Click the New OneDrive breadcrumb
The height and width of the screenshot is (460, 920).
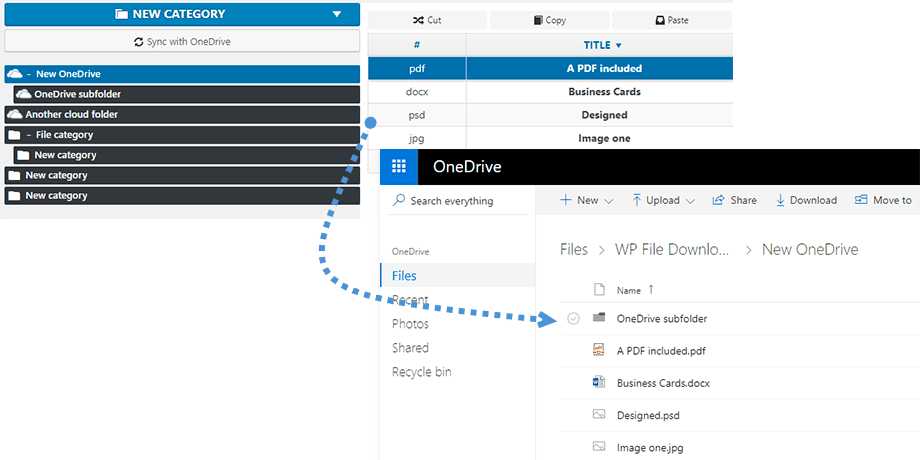(810, 249)
